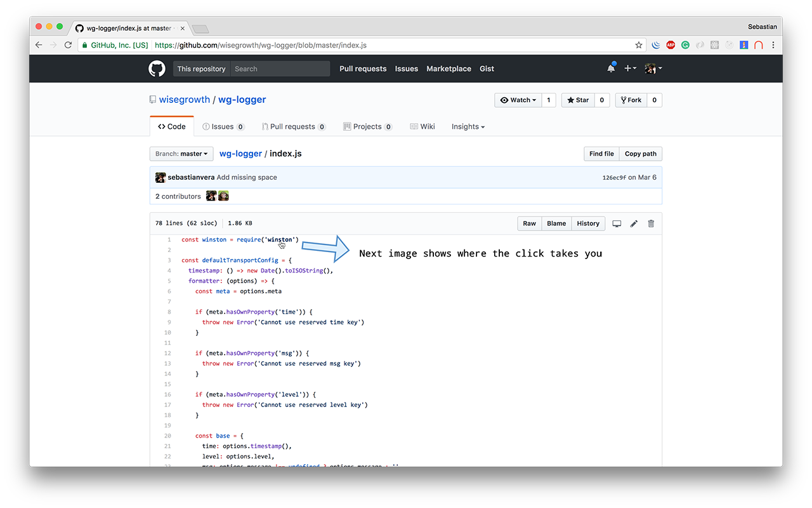The image size is (812, 508).
Task: Click the Sebastian profile button
Action: pos(762,27)
